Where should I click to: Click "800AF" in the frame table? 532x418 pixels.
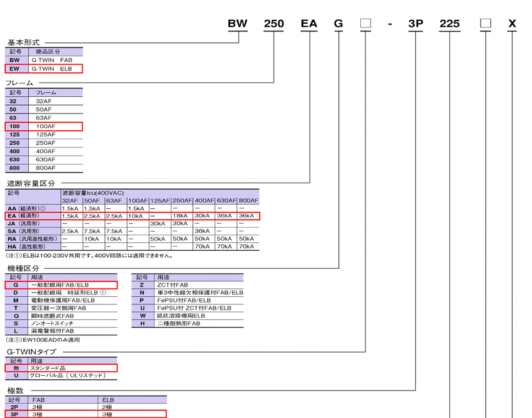point(46,168)
